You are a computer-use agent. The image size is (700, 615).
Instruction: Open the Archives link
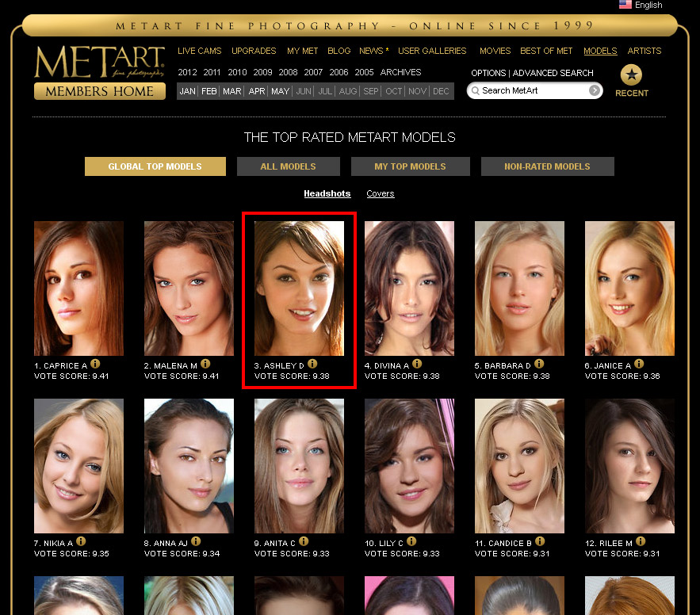tap(400, 72)
